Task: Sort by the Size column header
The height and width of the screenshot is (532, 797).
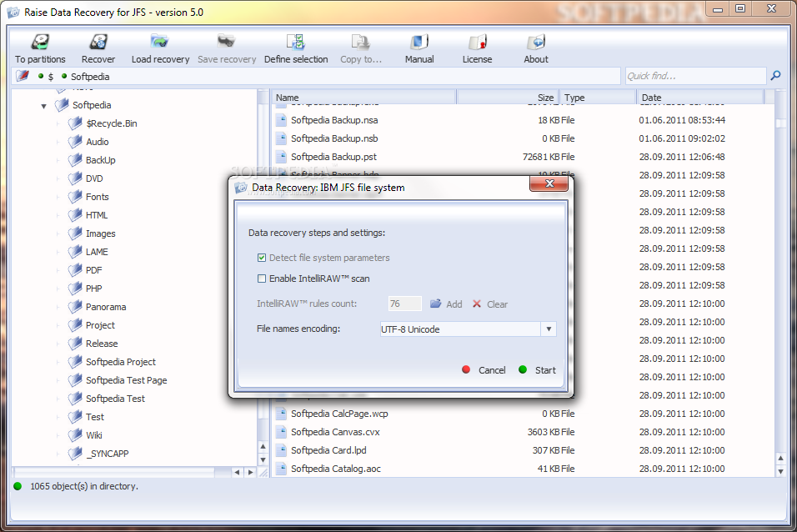Action: [x=508, y=97]
